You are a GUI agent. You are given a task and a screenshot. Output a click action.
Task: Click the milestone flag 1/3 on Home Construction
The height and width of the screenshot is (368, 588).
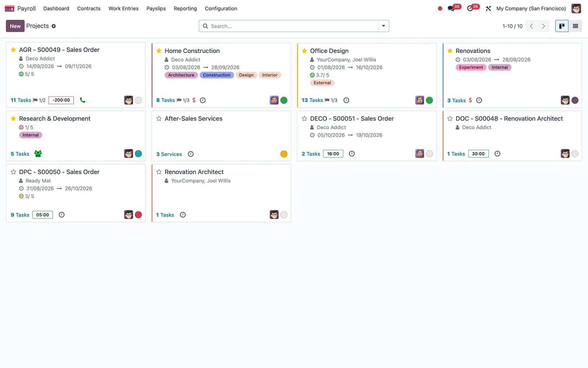[183, 100]
